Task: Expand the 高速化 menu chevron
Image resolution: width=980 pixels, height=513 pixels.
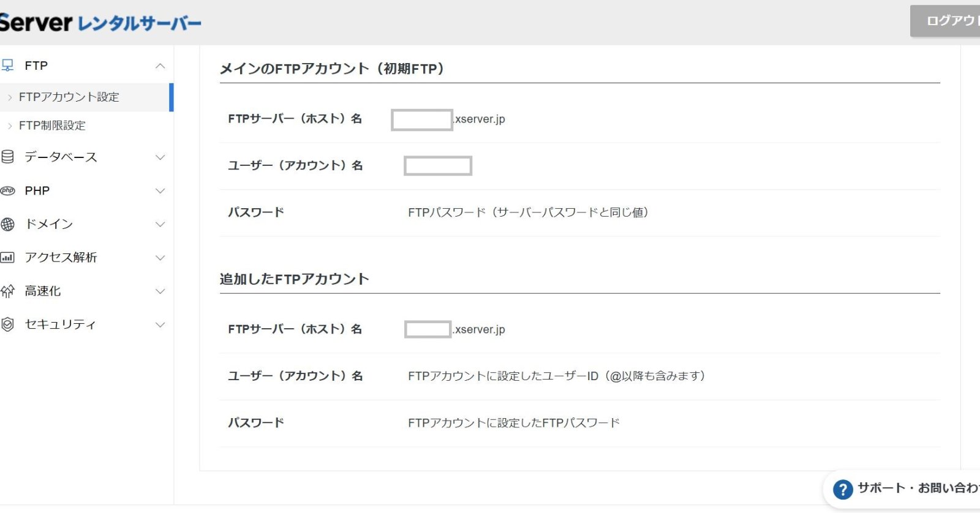Action: click(x=160, y=291)
